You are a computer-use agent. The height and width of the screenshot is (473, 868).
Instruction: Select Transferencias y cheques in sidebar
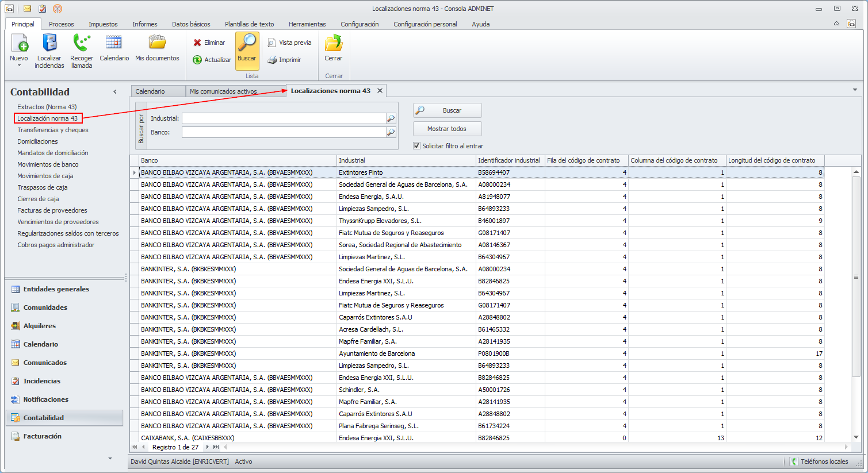pos(53,130)
